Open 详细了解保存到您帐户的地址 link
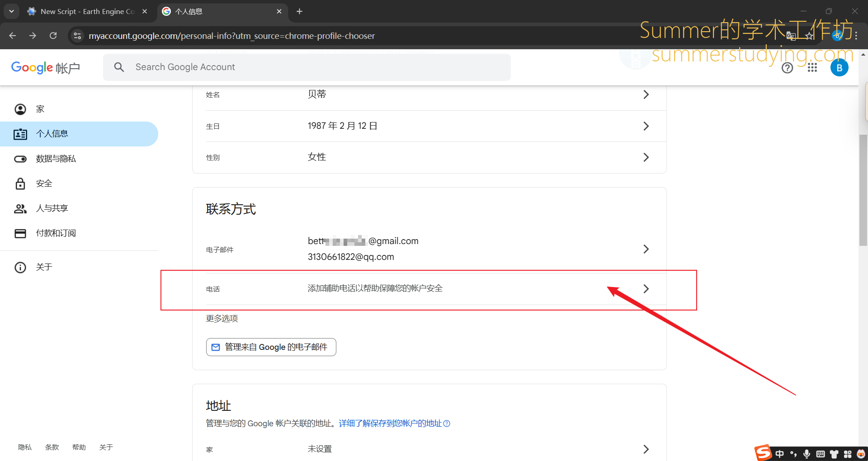The image size is (868, 461). (391, 423)
